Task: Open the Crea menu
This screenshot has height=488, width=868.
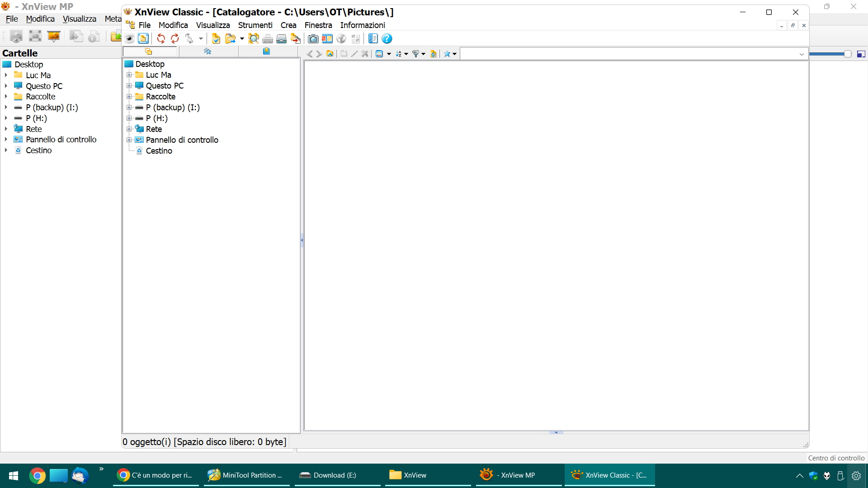Action: click(288, 25)
